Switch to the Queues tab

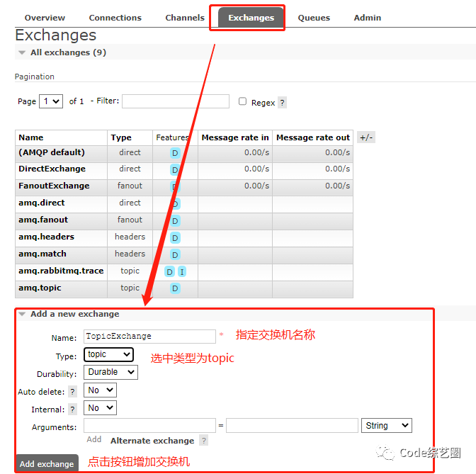314,18
